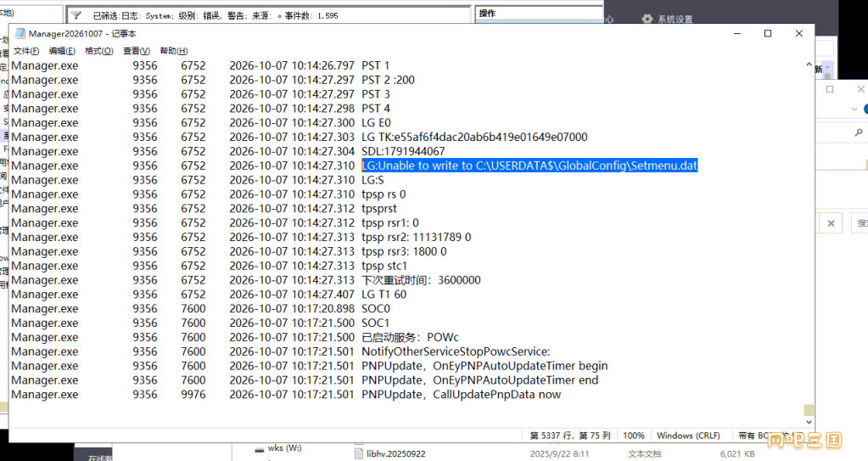
Task: Click thread ID 9976 in last row
Action: point(193,395)
